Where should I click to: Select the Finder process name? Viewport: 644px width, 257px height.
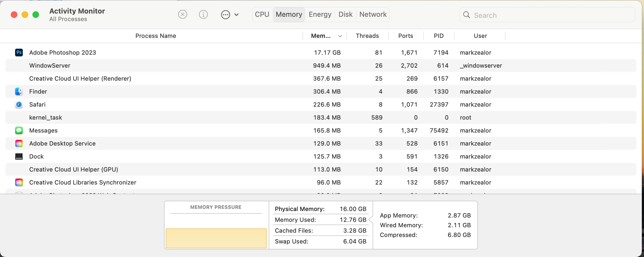click(38, 91)
